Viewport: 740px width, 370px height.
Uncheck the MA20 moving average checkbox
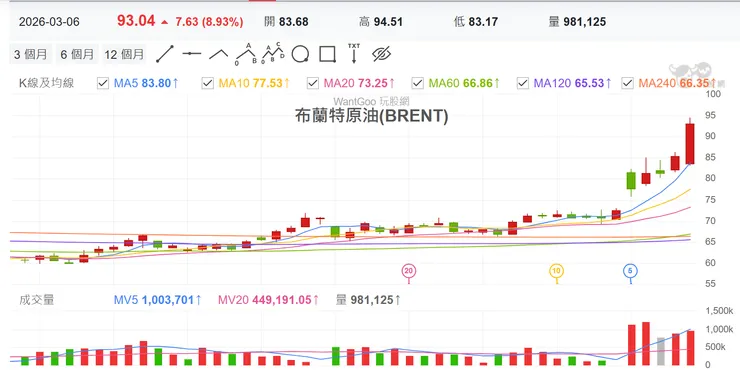[313, 84]
